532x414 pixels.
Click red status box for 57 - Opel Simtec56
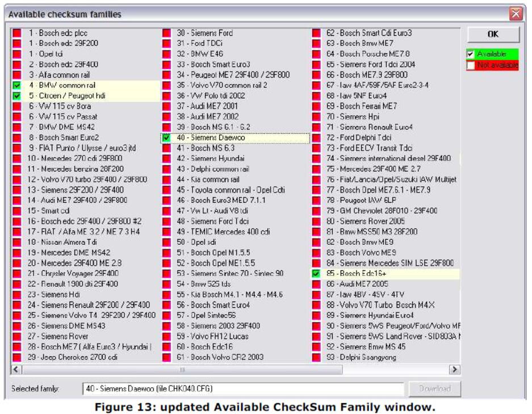[x=166, y=315]
